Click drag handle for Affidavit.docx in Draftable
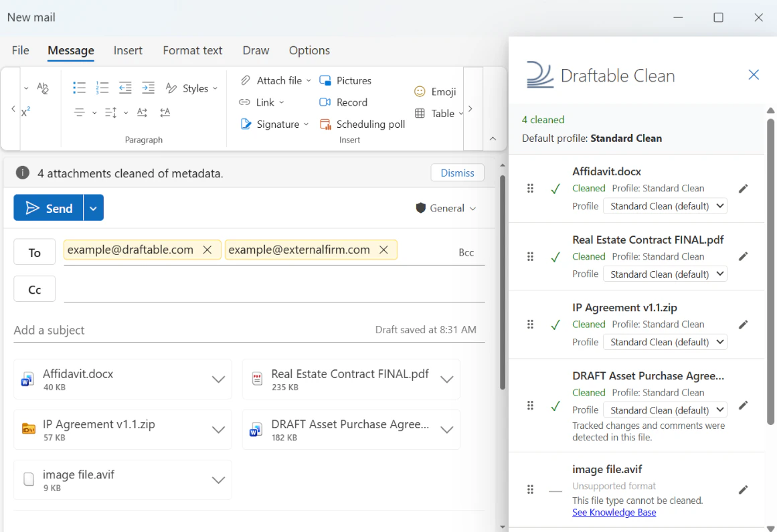The image size is (777, 532). tap(530, 189)
